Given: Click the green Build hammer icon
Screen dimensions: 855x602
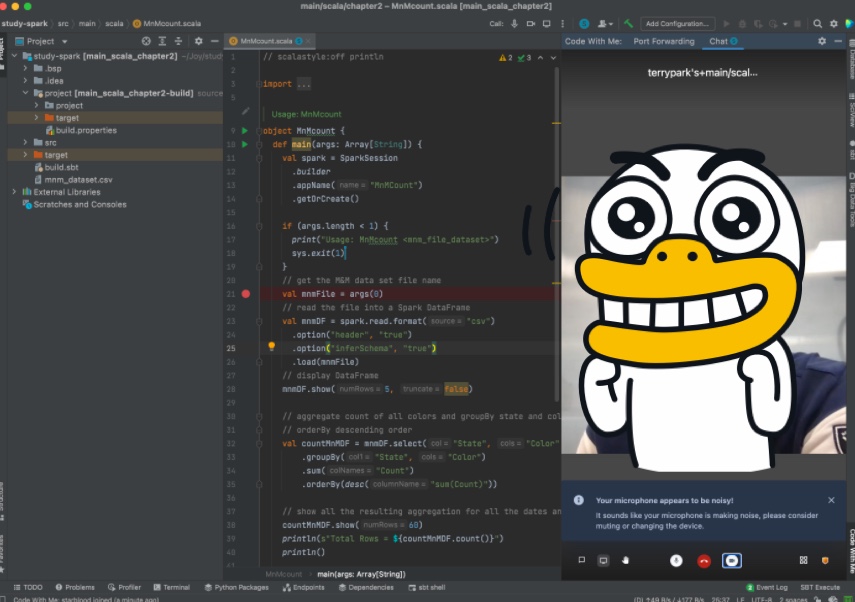Looking at the screenshot, I should click(x=629, y=24).
